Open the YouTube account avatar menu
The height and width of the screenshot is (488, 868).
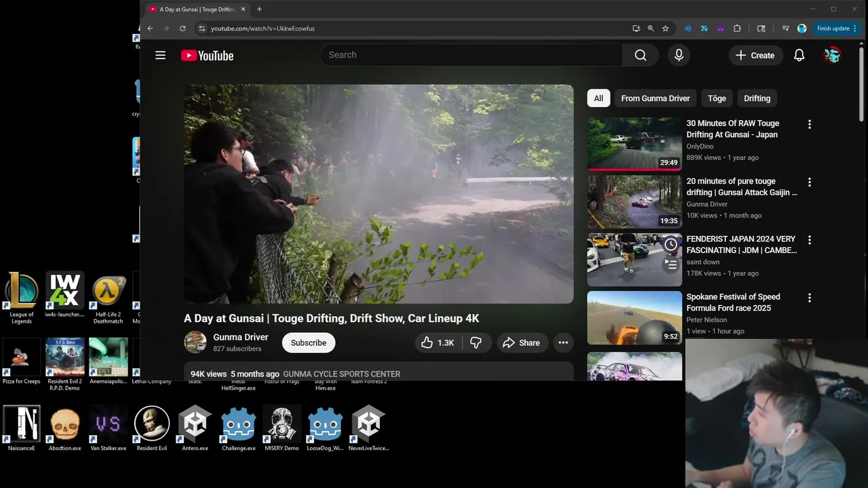point(832,56)
